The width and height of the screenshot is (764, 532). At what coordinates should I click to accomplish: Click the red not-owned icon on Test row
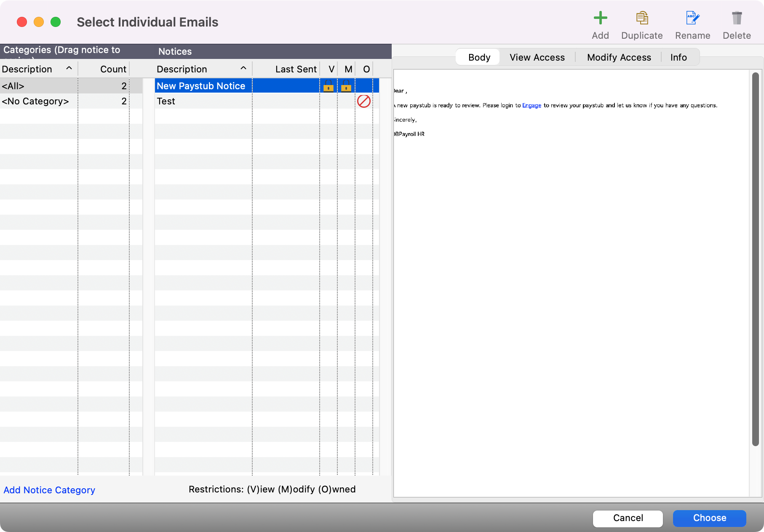(x=364, y=101)
